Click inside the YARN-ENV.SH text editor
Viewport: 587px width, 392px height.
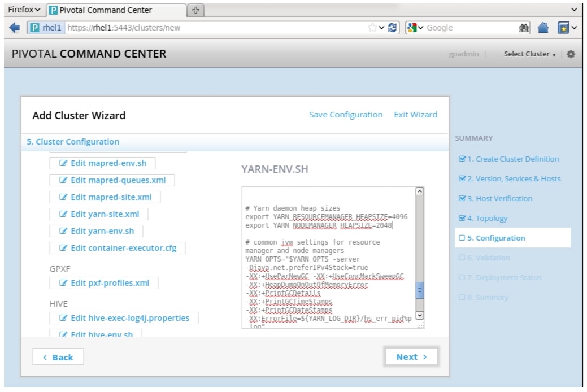point(329,258)
